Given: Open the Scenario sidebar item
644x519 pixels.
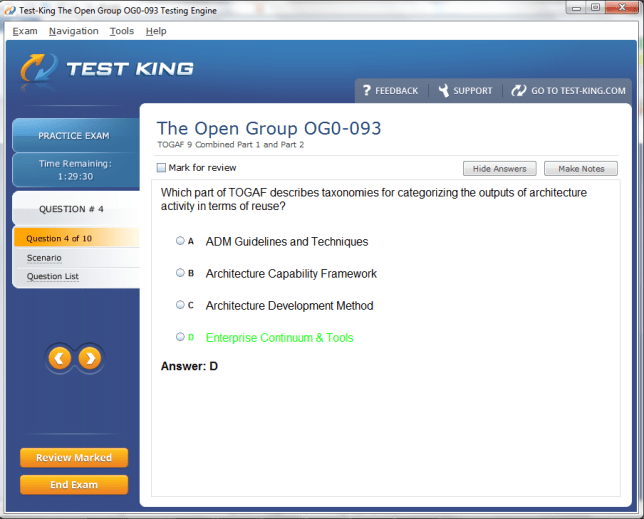Looking at the screenshot, I should pyautogui.click(x=44, y=258).
